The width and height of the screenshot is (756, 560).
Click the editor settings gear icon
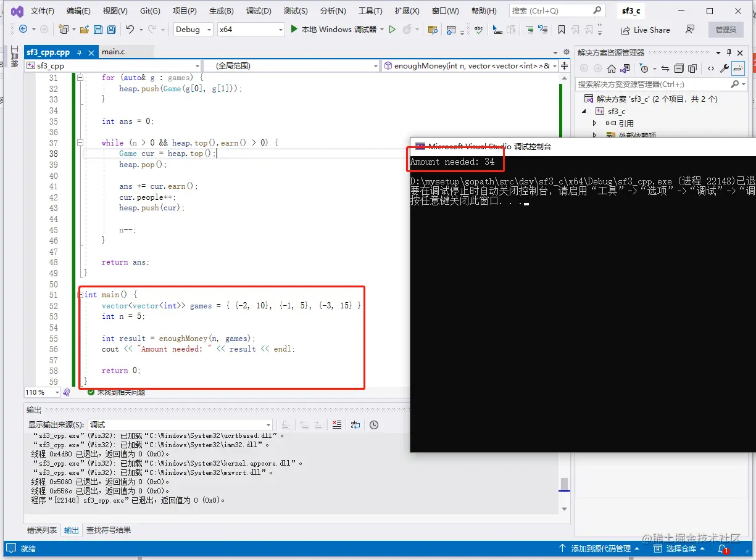[x=565, y=52]
